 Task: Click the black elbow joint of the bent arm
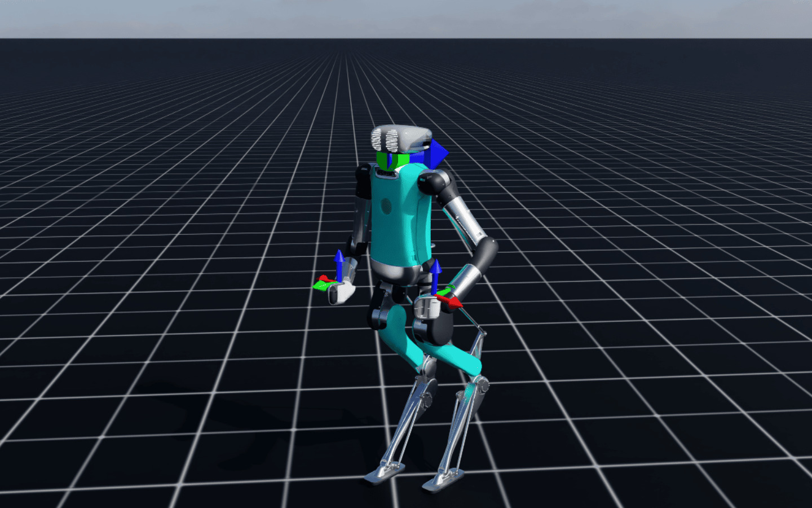pos(486,251)
